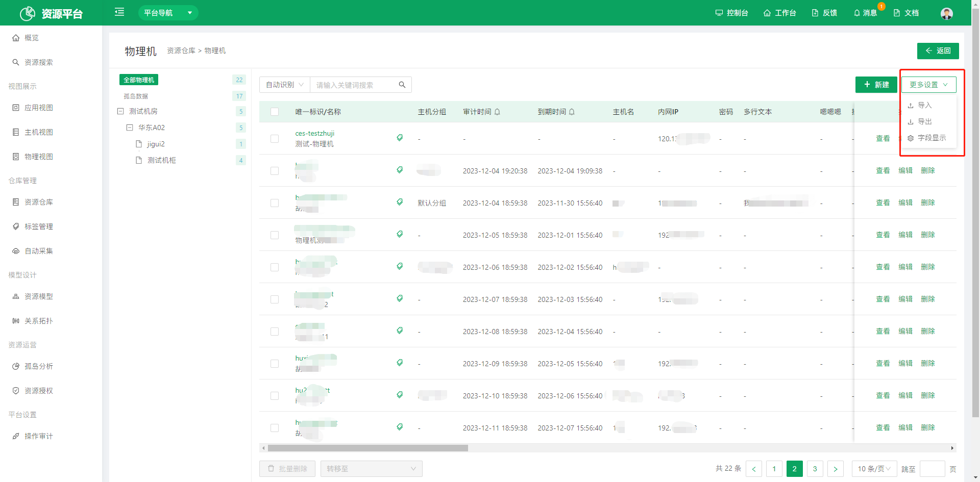Toggle the select-all checkbox in table header
The image size is (980, 482).
pyautogui.click(x=275, y=112)
